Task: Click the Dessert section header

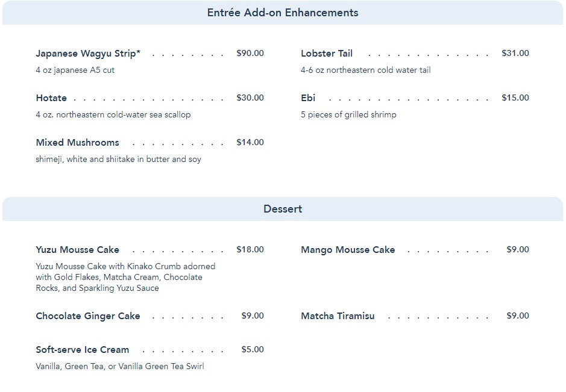Action: (283, 209)
